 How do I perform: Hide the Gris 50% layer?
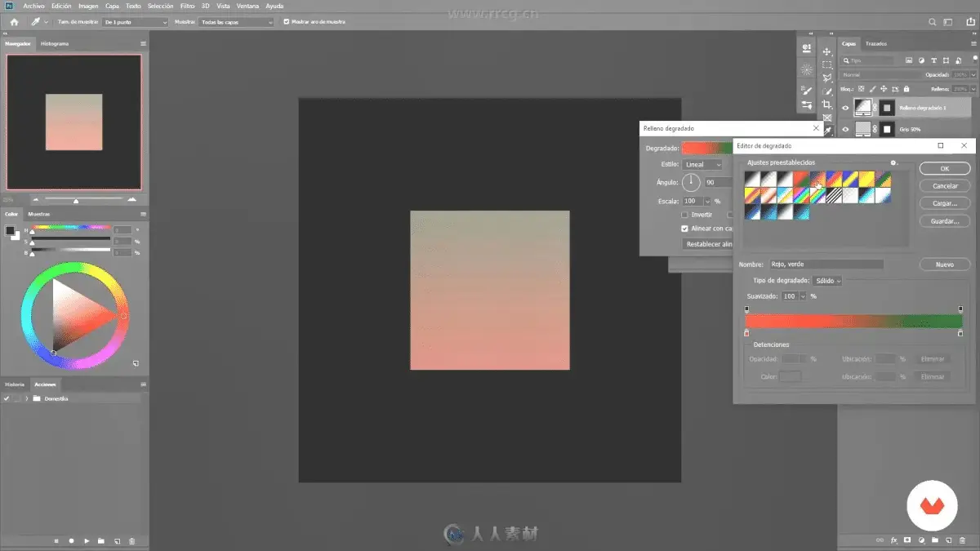[x=845, y=129]
